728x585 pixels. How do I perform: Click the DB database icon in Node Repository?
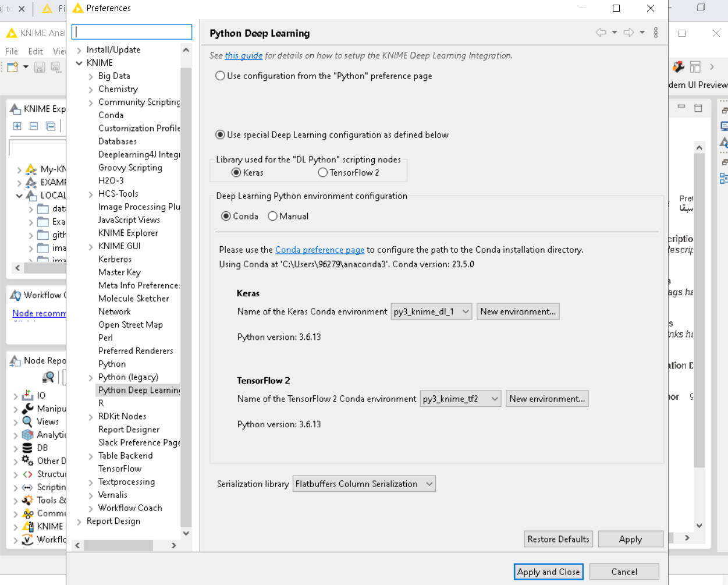(x=27, y=448)
